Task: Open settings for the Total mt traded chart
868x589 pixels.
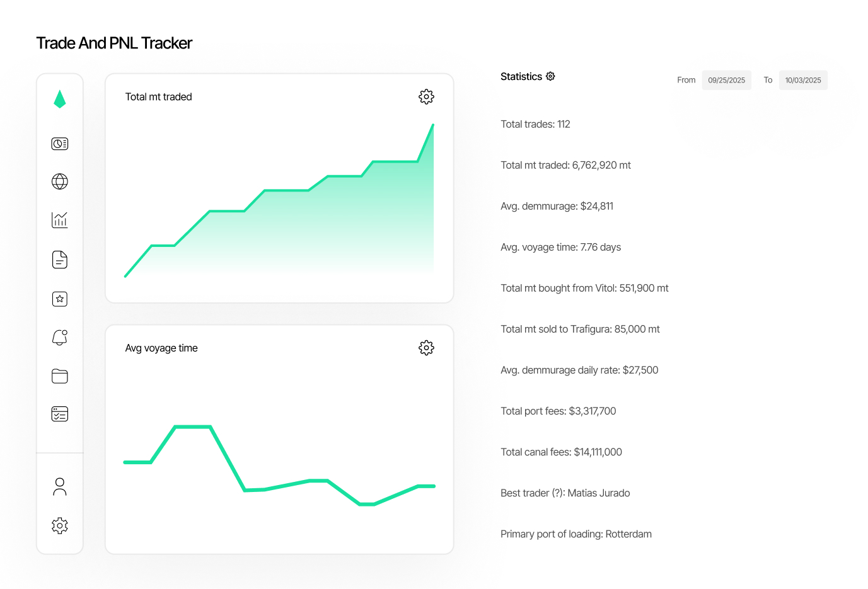Action: coord(426,96)
